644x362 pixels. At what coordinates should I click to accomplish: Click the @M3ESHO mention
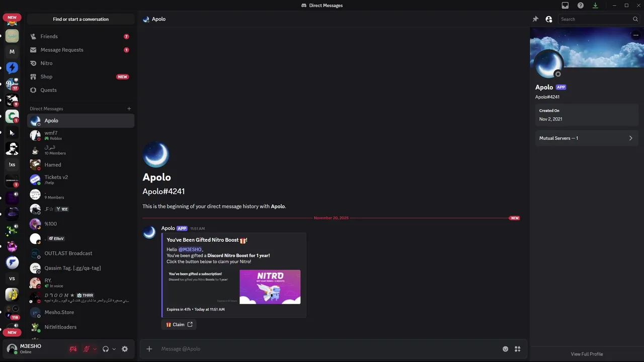(190, 249)
